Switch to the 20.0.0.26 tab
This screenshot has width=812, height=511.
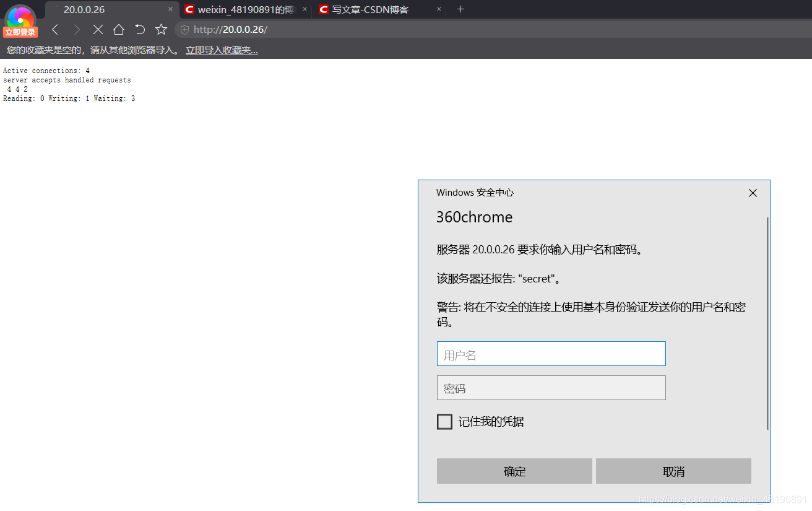pyautogui.click(x=111, y=9)
